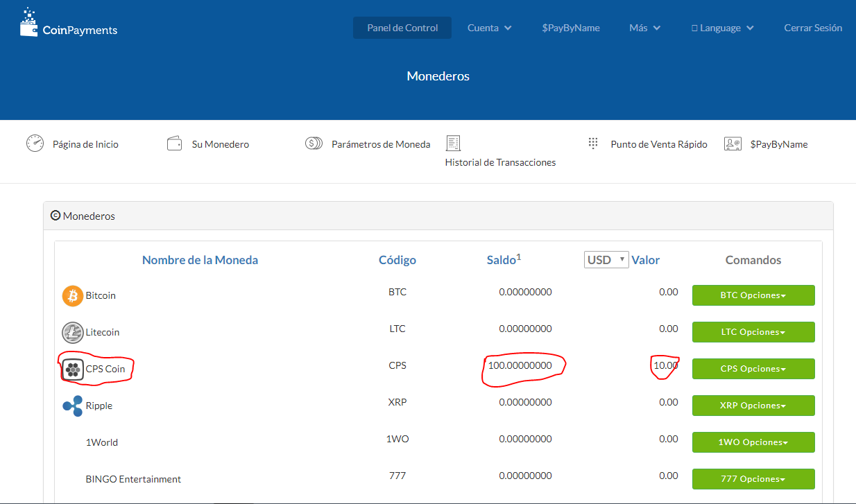
Task: Click the Monederos page heading
Action: tap(438, 76)
